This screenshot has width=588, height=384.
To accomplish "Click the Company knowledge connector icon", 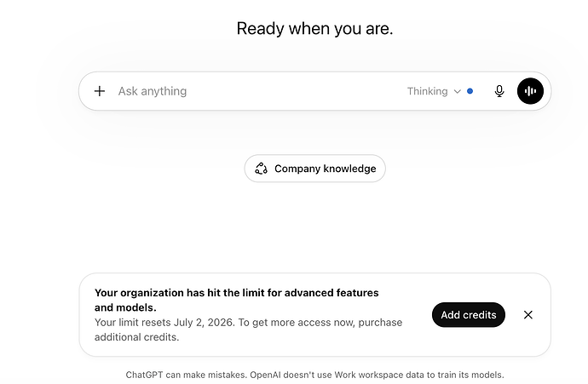I will [x=261, y=169].
